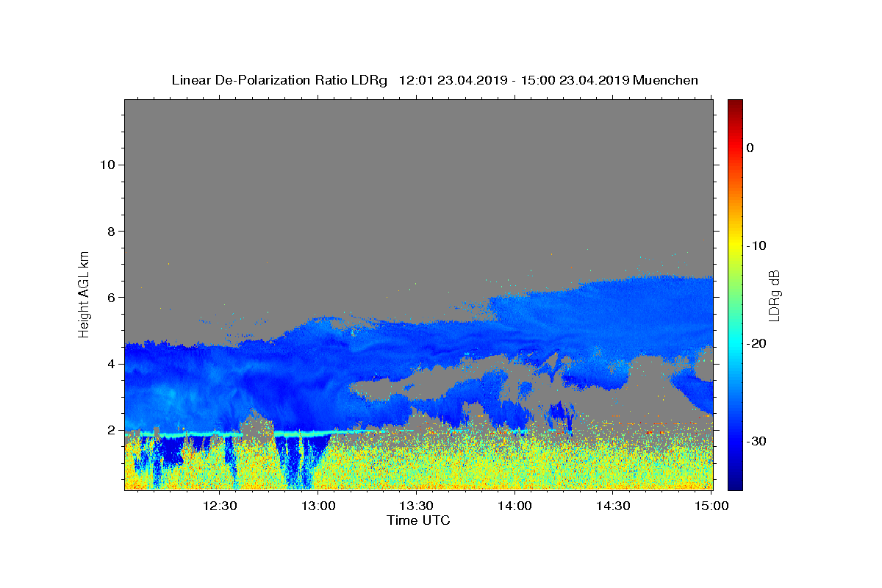Click the yellow region of the colorbar
This screenshot has width=882, height=588.
point(735,245)
